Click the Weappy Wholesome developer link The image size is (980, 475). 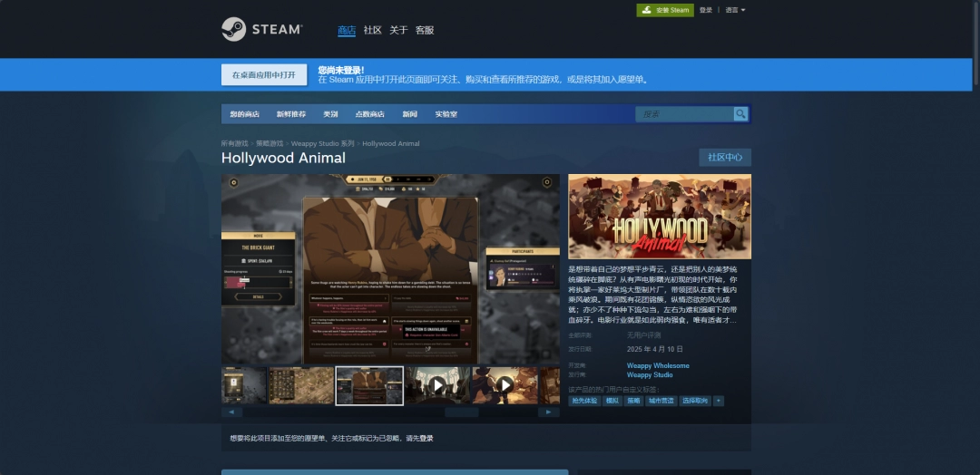(x=658, y=366)
